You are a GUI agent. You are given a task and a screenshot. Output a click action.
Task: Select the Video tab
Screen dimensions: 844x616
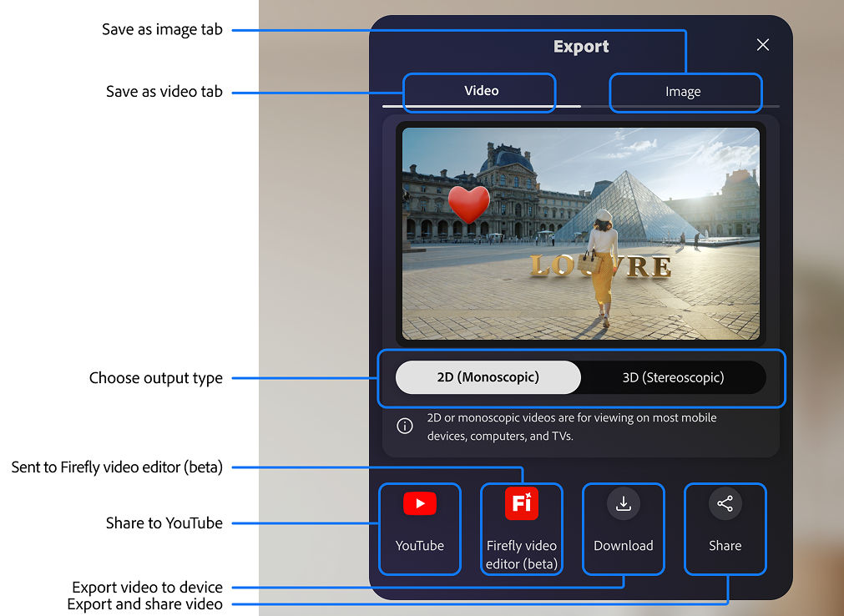coord(480,89)
